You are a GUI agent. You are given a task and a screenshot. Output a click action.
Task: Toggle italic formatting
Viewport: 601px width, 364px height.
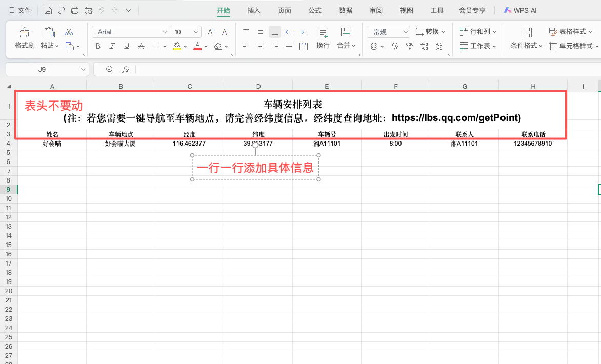(112, 46)
